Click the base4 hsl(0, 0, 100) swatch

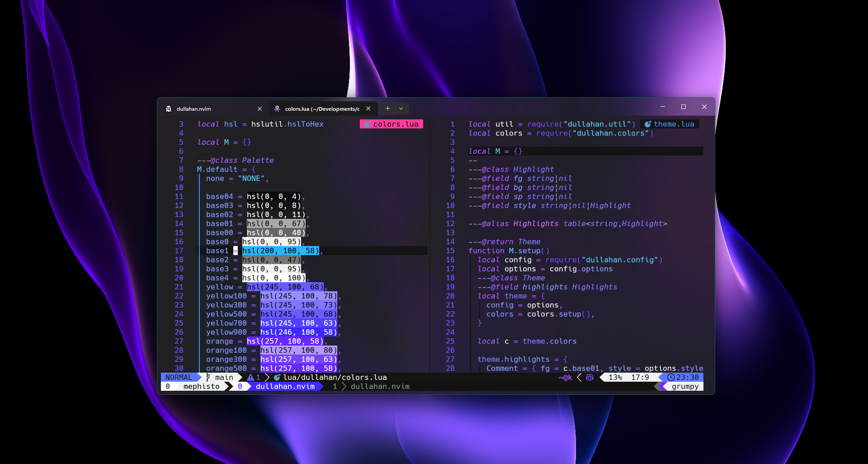point(274,278)
